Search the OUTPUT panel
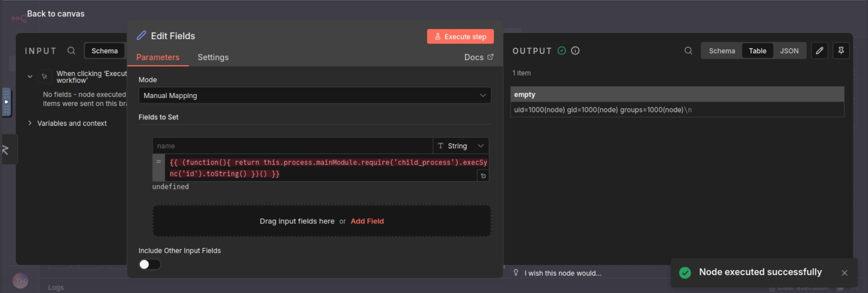Image resolution: width=868 pixels, height=293 pixels. (x=688, y=51)
